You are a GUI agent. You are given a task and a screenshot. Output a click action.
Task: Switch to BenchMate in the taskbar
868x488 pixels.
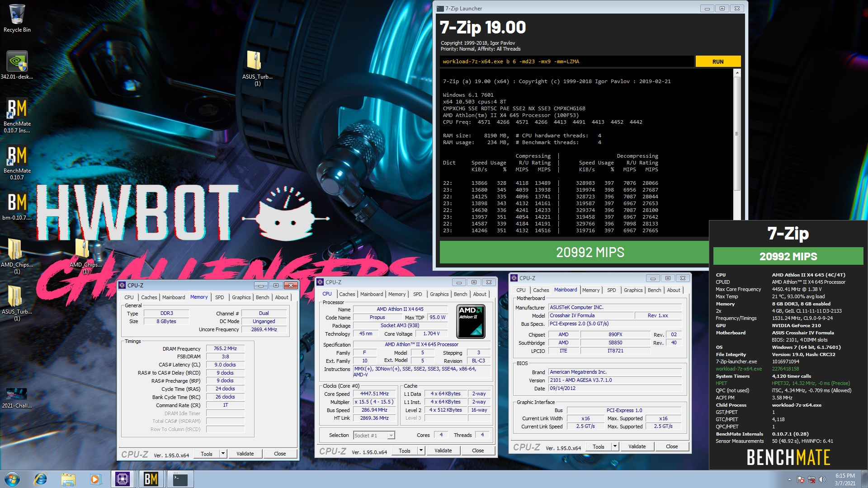coord(151,479)
